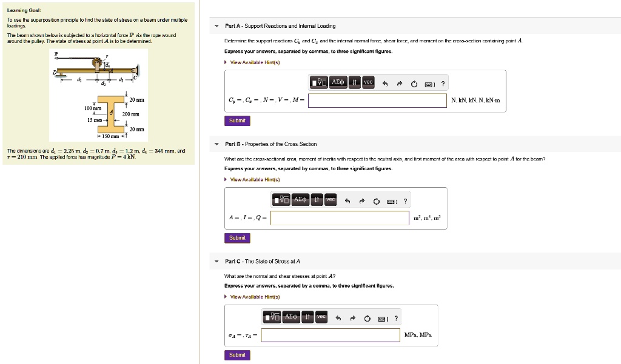Screen dimensions: 621x364
Task: Expand View Available Hint(s) in Part C
Action: coord(255,297)
